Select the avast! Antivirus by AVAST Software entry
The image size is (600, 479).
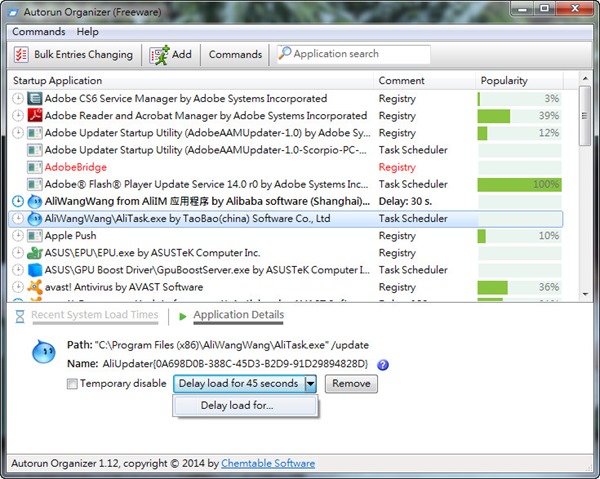coord(124,287)
